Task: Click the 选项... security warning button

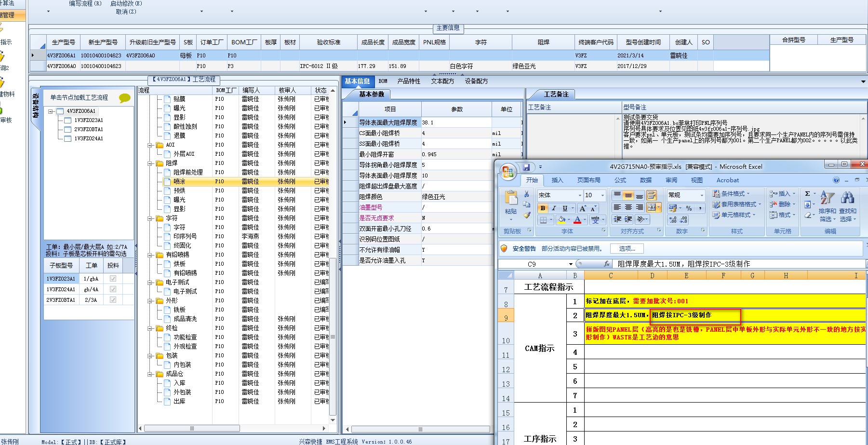Action: pyautogui.click(x=628, y=249)
